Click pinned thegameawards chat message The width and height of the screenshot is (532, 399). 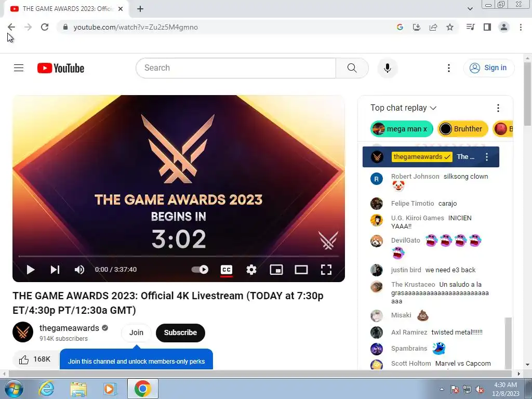pos(431,157)
